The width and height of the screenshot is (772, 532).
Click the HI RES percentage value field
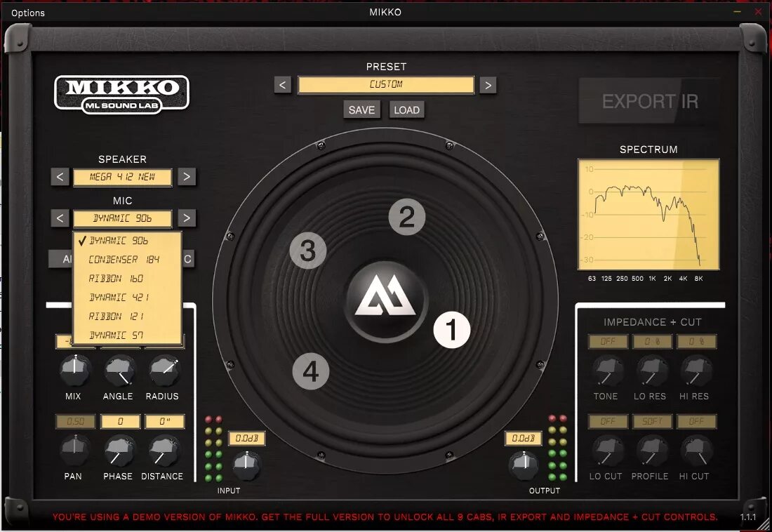point(697,341)
